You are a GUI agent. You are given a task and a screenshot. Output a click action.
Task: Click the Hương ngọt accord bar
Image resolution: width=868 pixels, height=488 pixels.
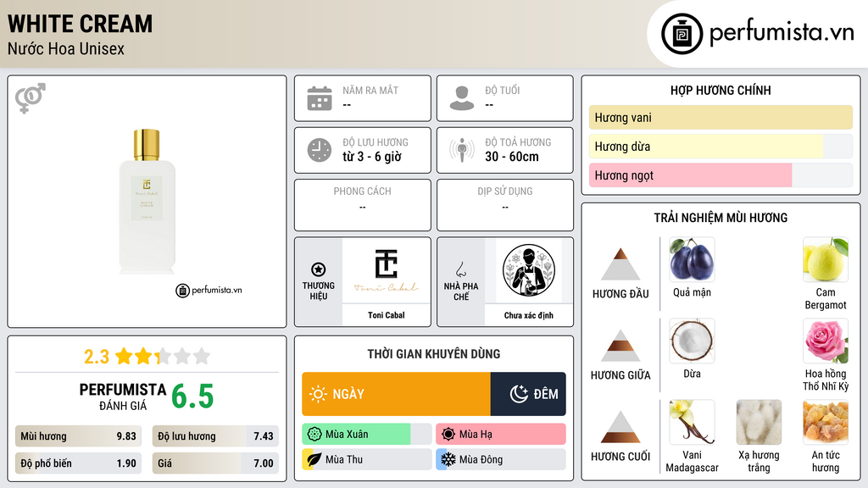point(721,175)
